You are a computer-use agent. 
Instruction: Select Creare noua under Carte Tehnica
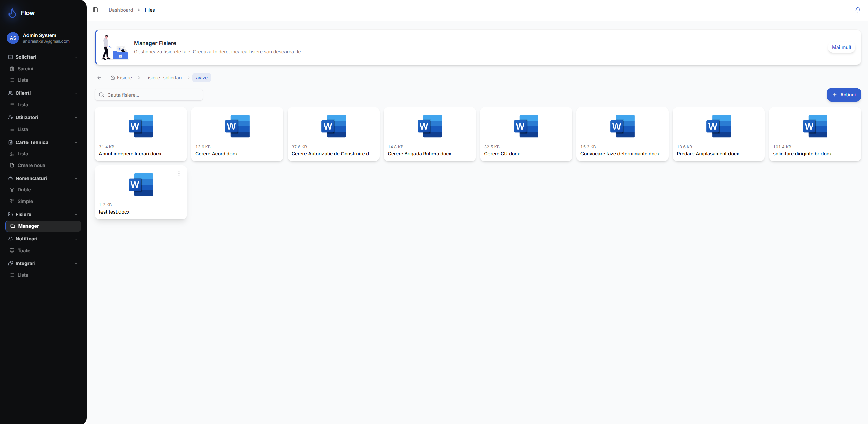(x=31, y=165)
